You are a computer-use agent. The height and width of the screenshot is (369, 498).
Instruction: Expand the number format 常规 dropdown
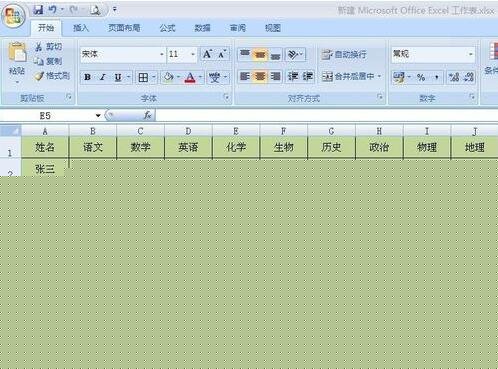(x=471, y=54)
